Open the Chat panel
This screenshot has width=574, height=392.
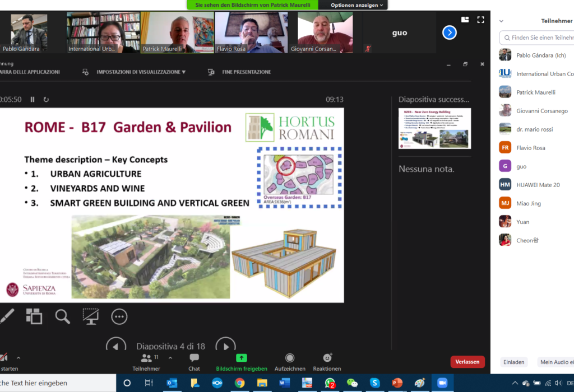[193, 361]
